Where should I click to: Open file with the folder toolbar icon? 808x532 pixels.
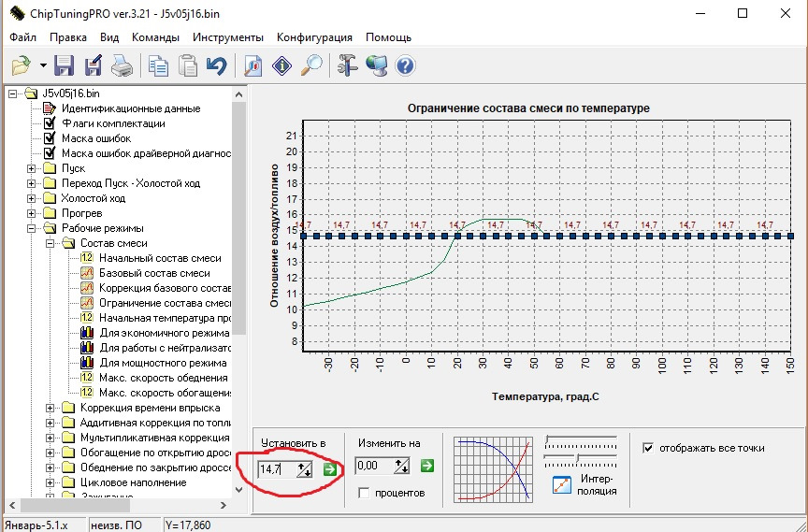pos(22,66)
